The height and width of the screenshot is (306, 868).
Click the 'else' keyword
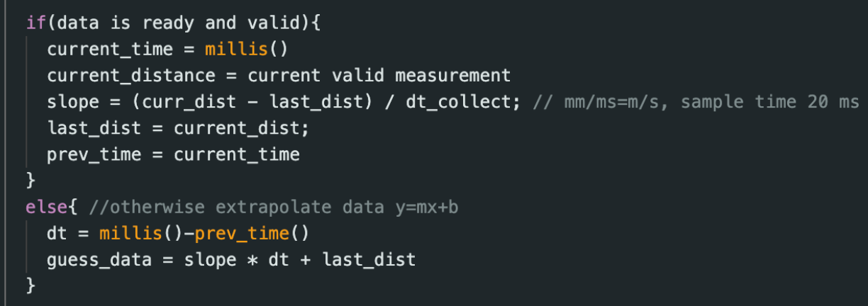[x=46, y=207]
